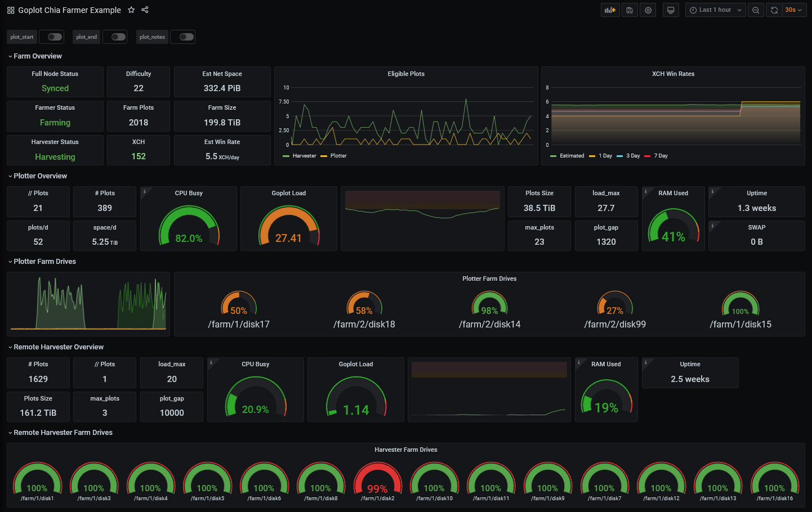This screenshot has width=812, height=512.
Task: Enable the plot_end annotation switch
Action: coord(118,37)
